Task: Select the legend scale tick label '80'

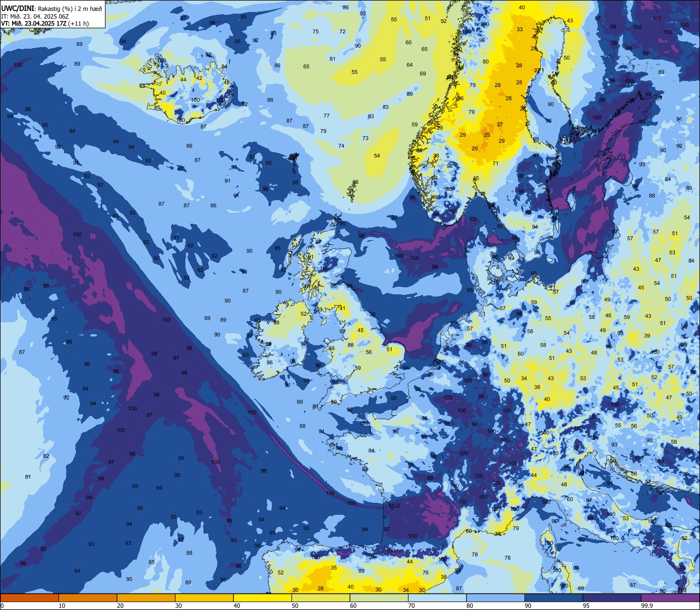Action: coord(470,605)
